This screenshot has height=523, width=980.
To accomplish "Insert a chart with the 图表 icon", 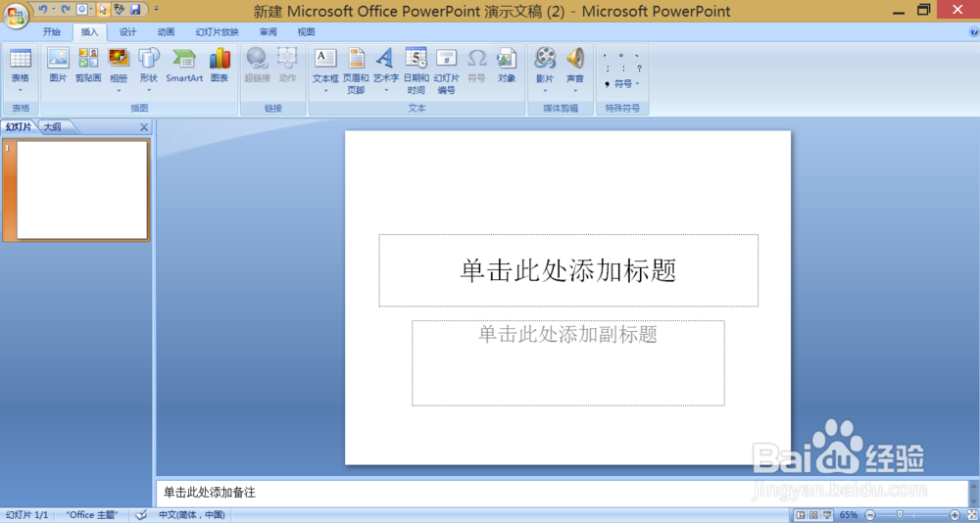I will click(x=220, y=66).
